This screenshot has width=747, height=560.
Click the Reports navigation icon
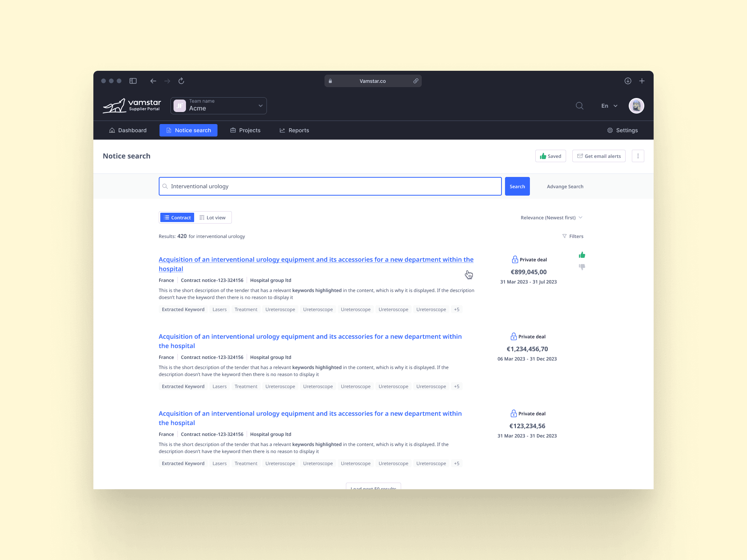point(282,130)
